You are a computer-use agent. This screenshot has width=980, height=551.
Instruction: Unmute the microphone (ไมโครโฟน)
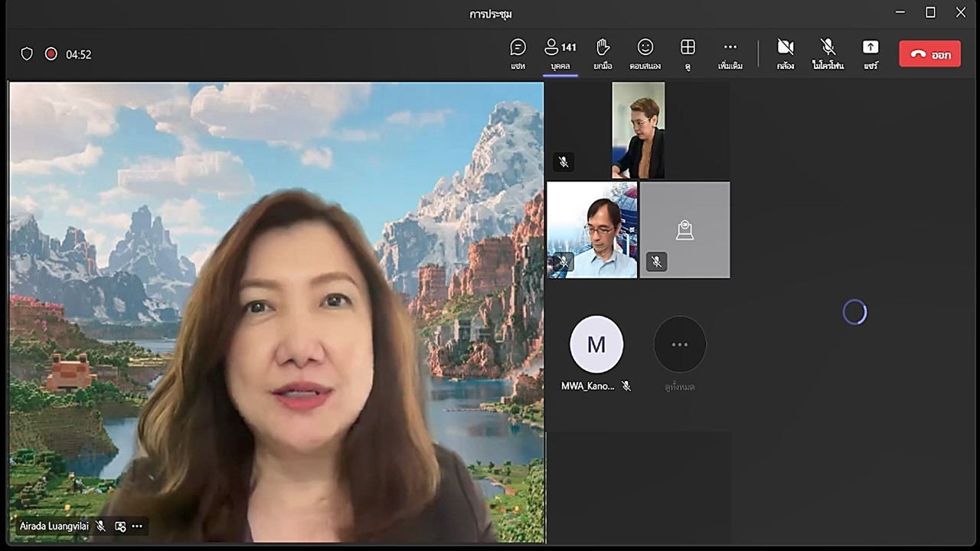[828, 54]
